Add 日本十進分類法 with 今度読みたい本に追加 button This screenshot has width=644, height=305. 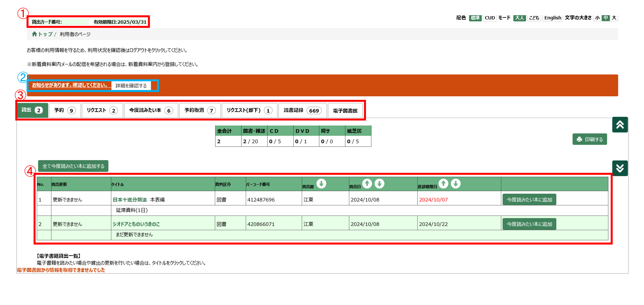pos(529,199)
